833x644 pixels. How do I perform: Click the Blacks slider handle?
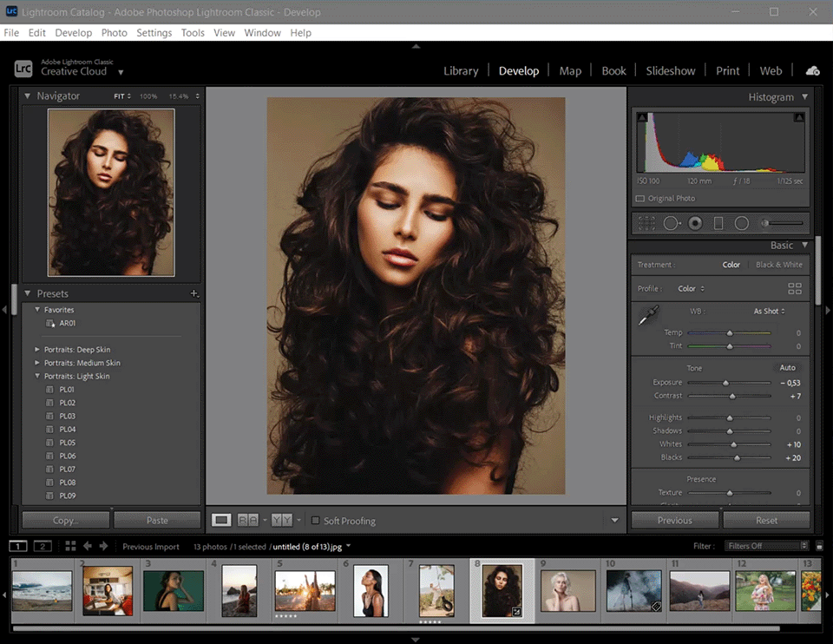pyautogui.click(x=737, y=457)
